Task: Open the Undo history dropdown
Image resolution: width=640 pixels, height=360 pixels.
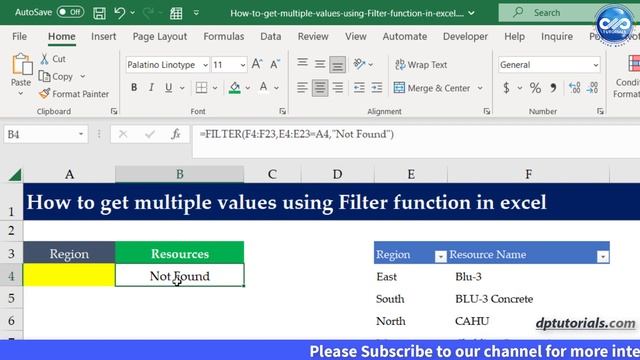Action: pos(132,13)
